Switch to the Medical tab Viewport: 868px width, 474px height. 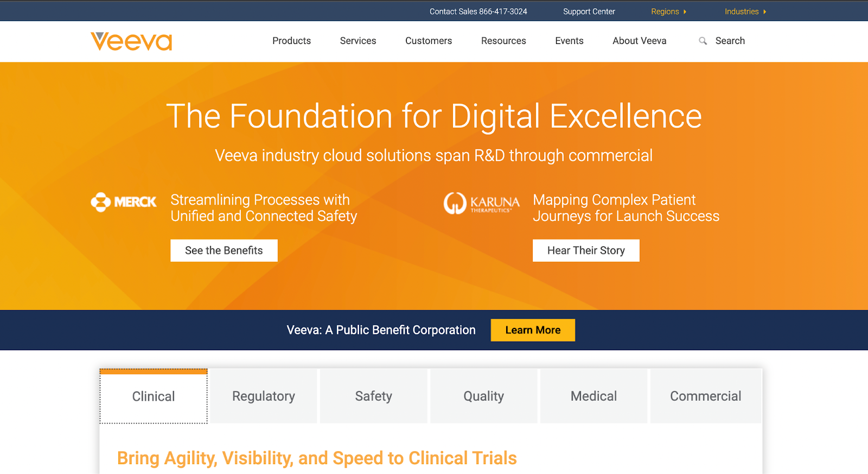tap(593, 396)
